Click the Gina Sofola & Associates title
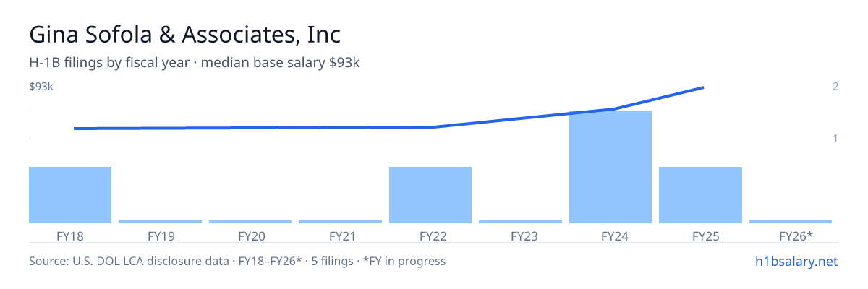868x289 pixels. [x=184, y=35]
